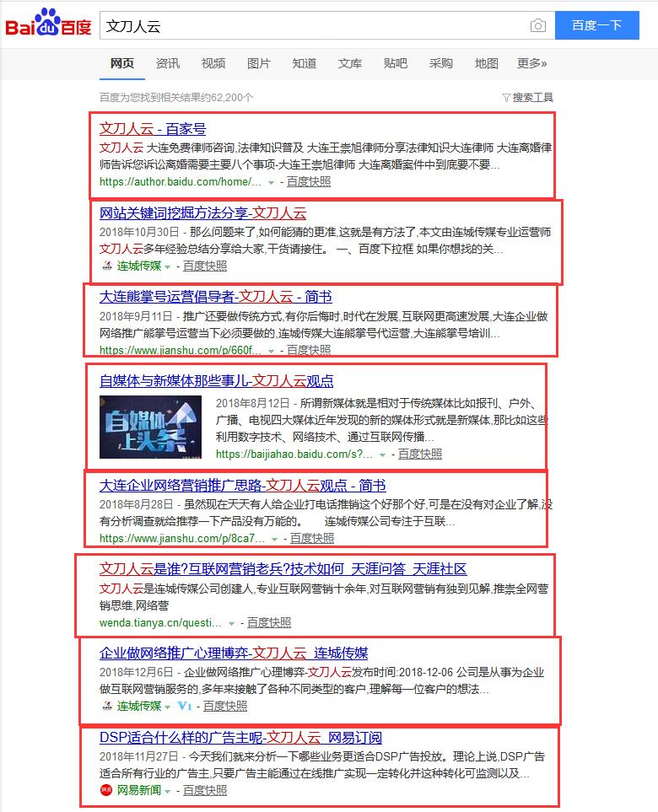This screenshot has height=812, width=658.
Task: Open 百度快照 for 百家号 result
Action: point(309,182)
